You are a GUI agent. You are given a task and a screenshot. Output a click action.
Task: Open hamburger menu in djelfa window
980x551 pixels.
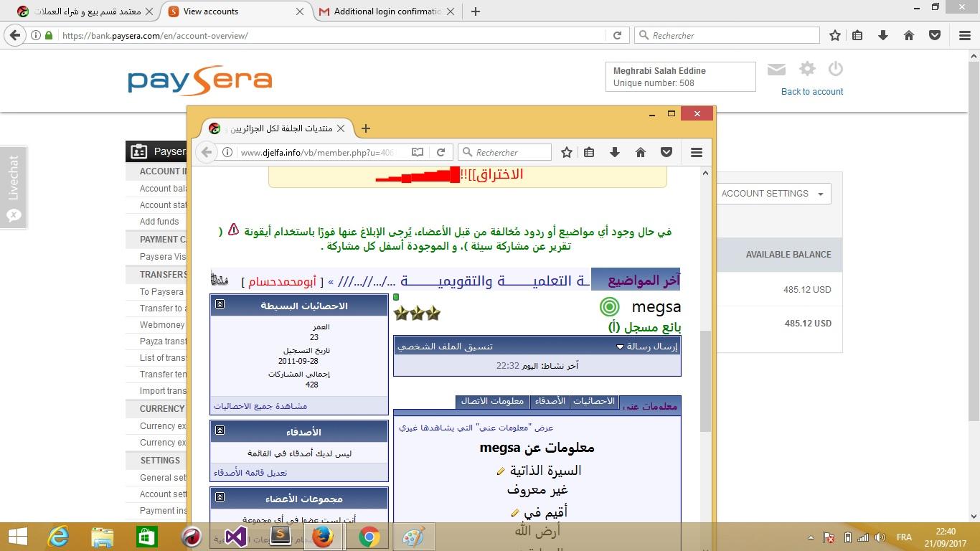coord(696,152)
